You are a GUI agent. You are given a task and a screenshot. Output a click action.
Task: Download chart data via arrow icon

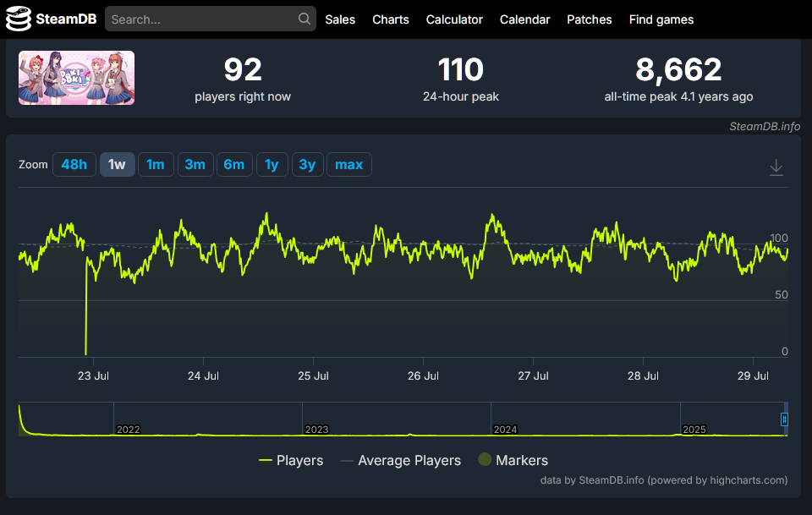pyautogui.click(x=776, y=167)
